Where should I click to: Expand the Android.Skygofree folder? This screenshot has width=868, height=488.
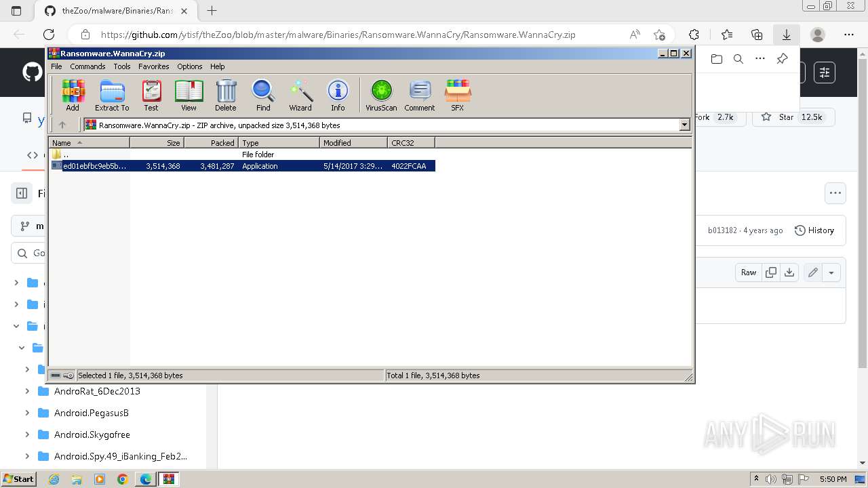27,434
